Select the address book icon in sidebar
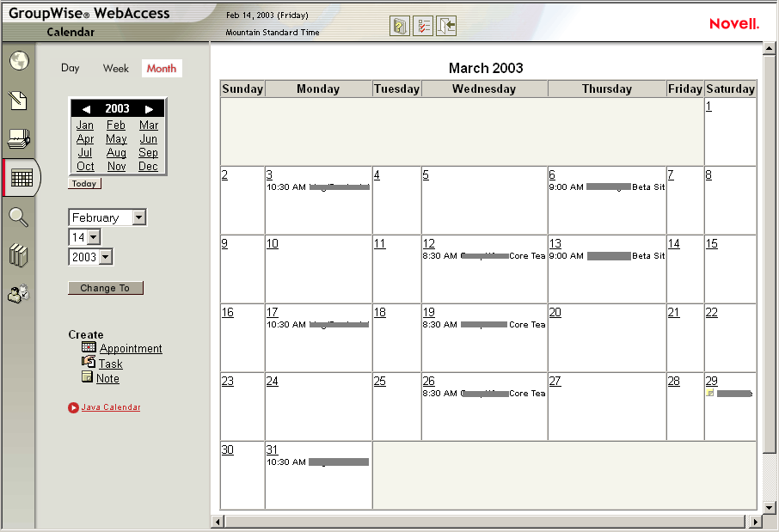The width and height of the screenshot is (779, 532). tap(19, 294)
